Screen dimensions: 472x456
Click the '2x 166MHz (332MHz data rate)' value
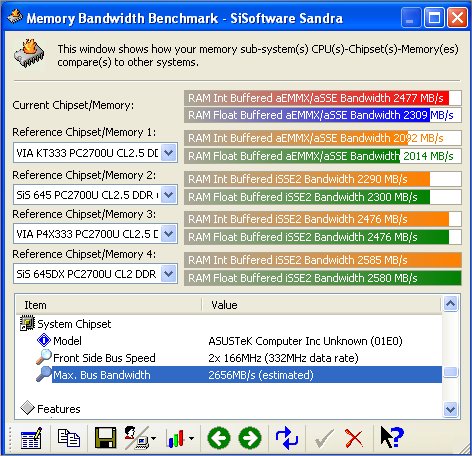tap(283, 358)
